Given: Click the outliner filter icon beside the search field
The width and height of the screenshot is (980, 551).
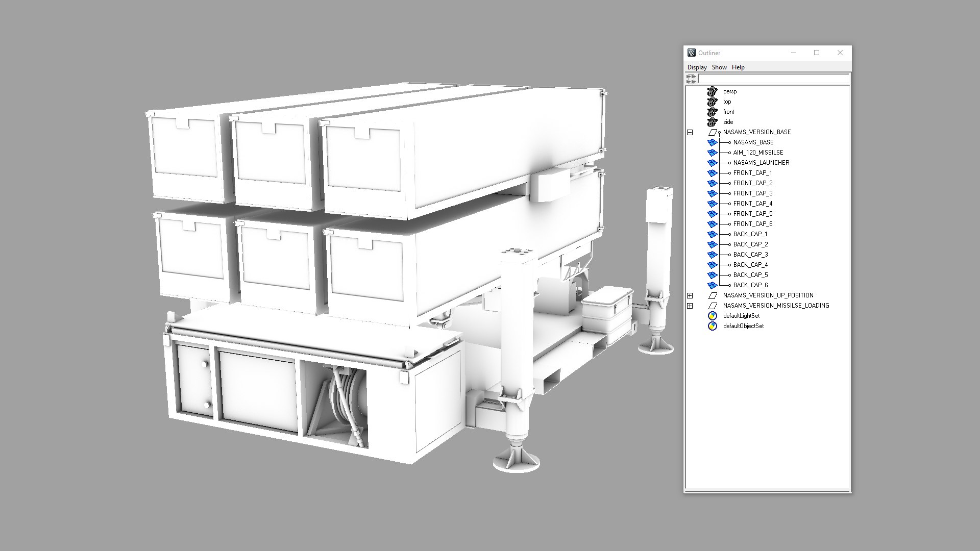Looking at the screenshot, I should click(x=691, y=79).
